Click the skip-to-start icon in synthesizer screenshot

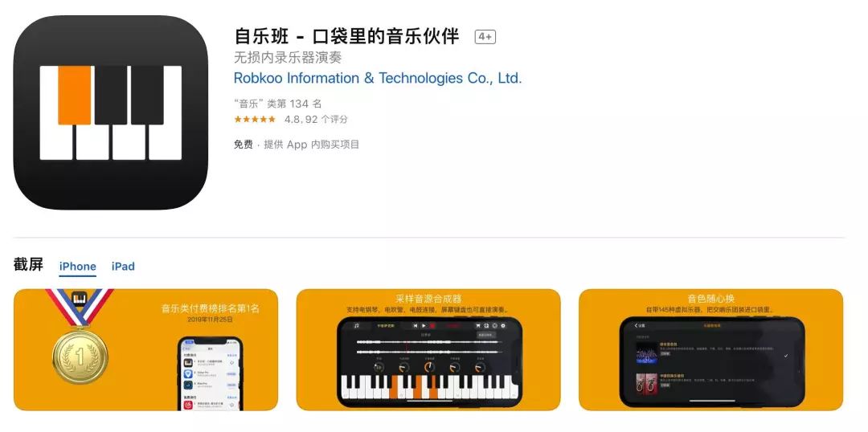tap(416, 326)
